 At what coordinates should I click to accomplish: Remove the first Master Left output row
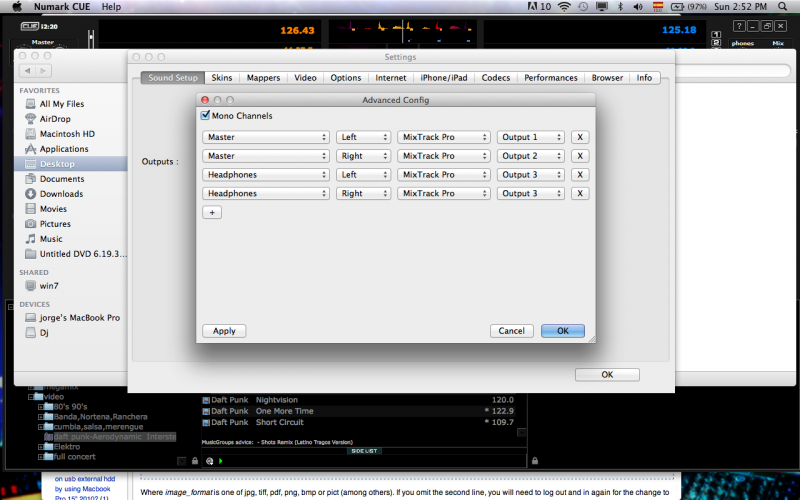tap(581, 137)
